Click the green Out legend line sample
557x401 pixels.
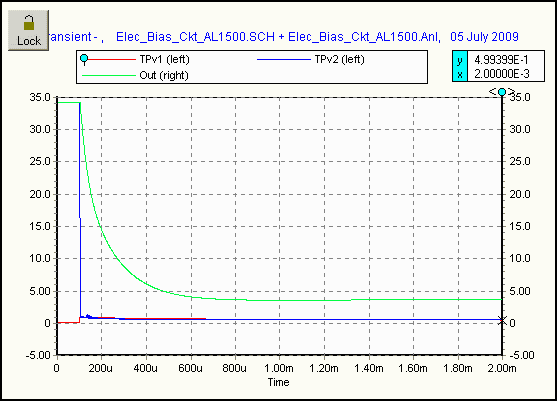click(x=109, y=75)
